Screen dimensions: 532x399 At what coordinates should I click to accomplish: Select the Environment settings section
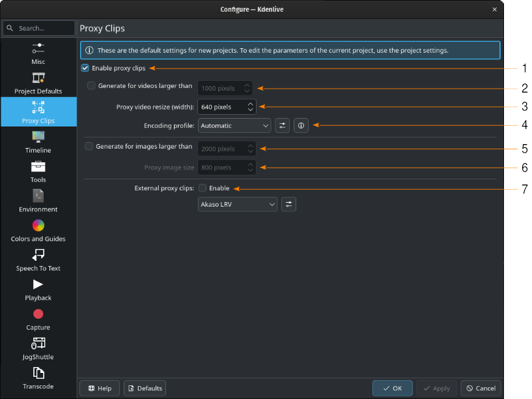pyautogui.click(x=38, y=201)
